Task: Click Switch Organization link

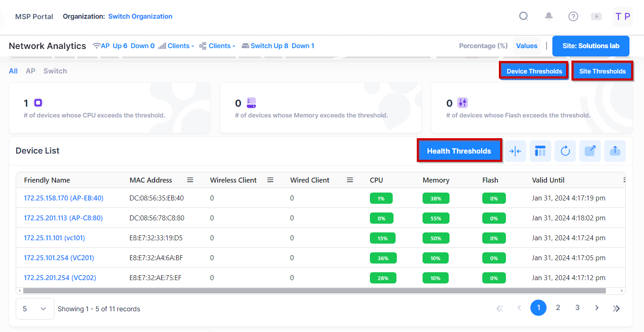Action: (x=140, y=16)
